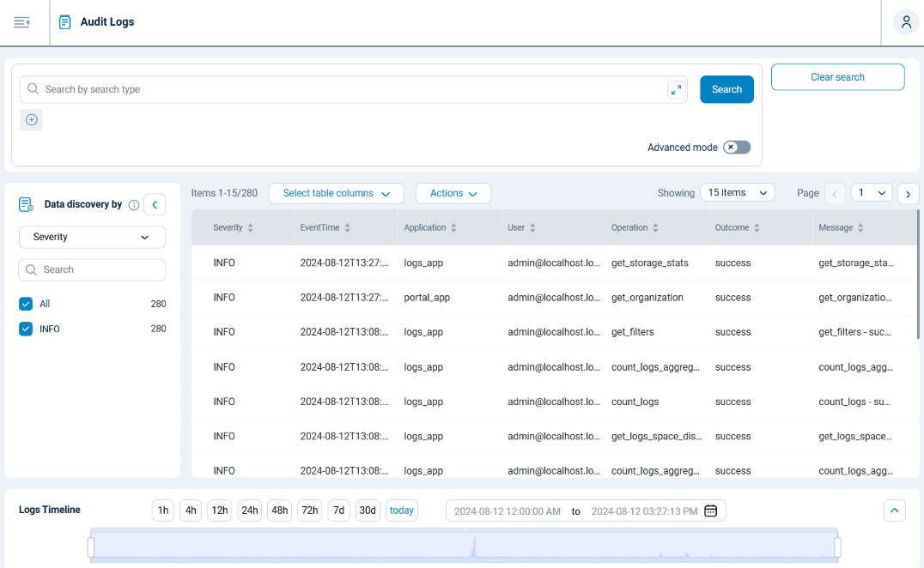The image size is (924, 568).
Task: Expand the search box with the arrows icon
Action: 676,89
